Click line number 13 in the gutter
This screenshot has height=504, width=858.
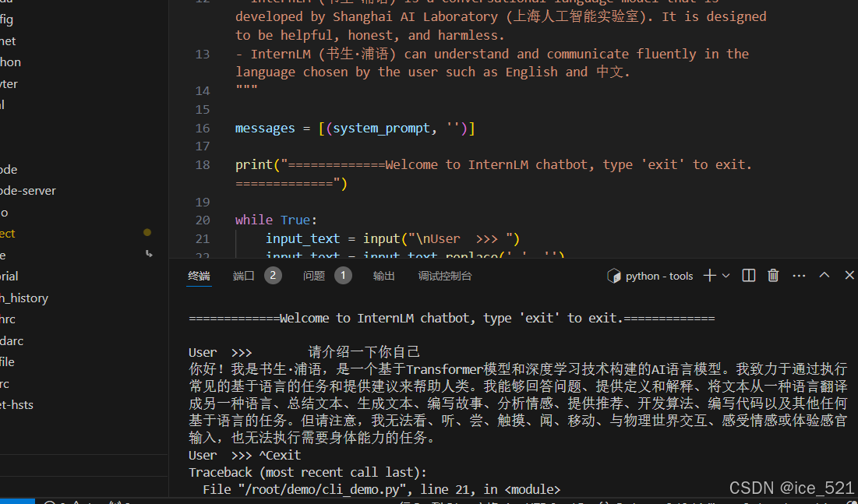[203, 55]
